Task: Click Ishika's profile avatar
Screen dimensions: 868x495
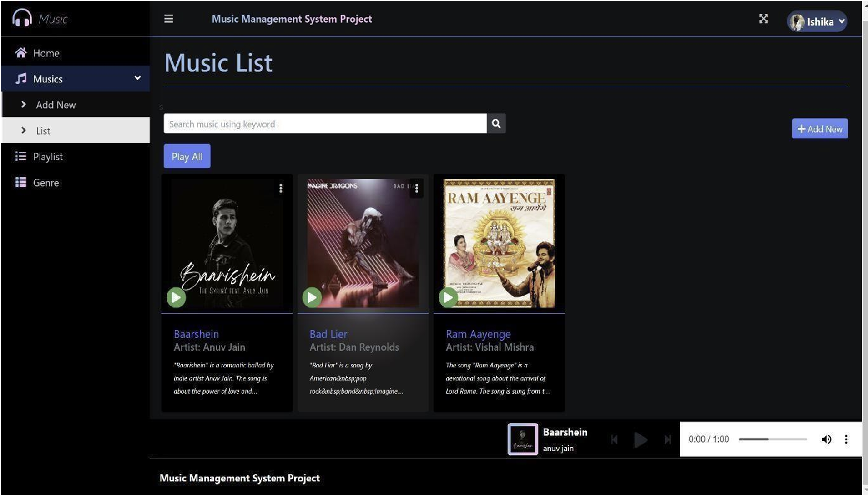Action: pyautogui.click(x=797, y=22)
